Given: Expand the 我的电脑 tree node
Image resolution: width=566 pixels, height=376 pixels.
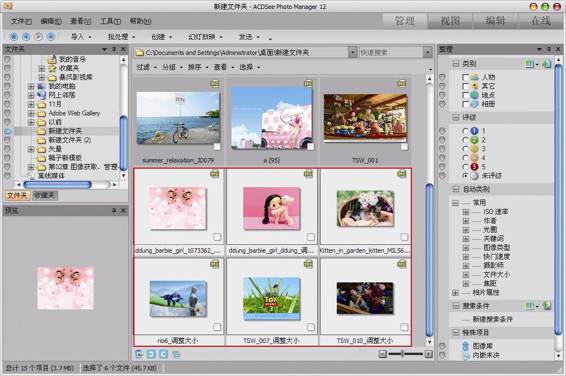Looking at the screenshot, I should click(31, 86).
